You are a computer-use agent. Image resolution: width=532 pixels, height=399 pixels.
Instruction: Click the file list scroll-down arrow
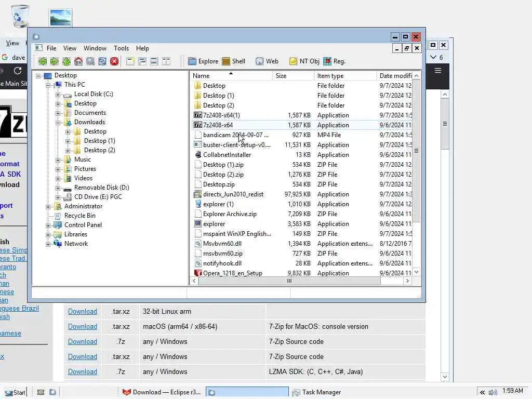[x=417, y=272]
